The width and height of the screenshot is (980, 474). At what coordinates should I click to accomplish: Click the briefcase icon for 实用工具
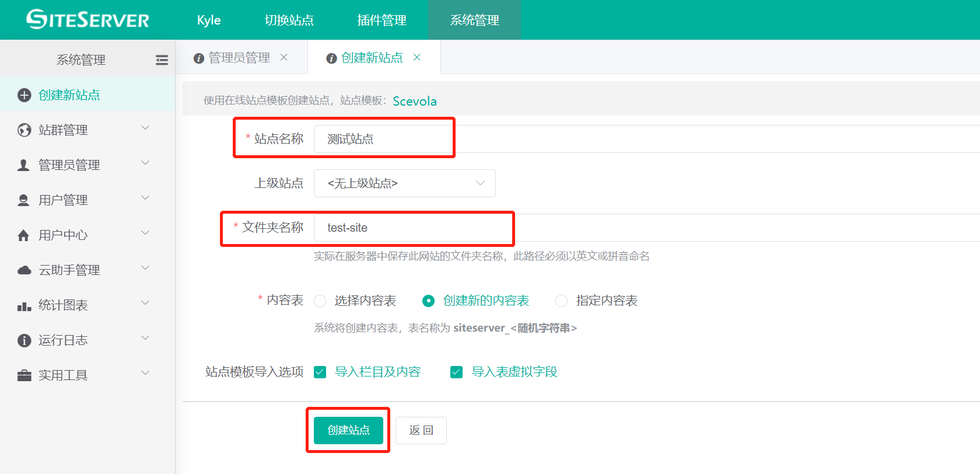point(24,375)
